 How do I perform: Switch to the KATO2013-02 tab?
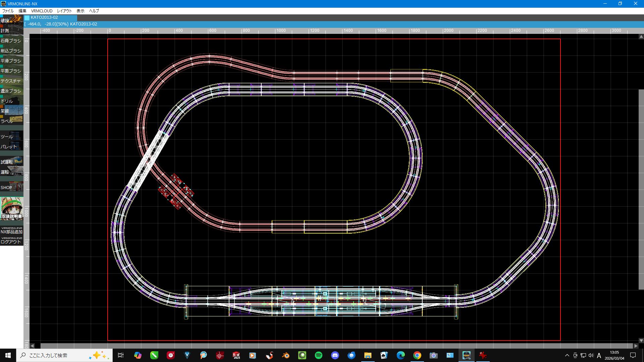(50, 17)
